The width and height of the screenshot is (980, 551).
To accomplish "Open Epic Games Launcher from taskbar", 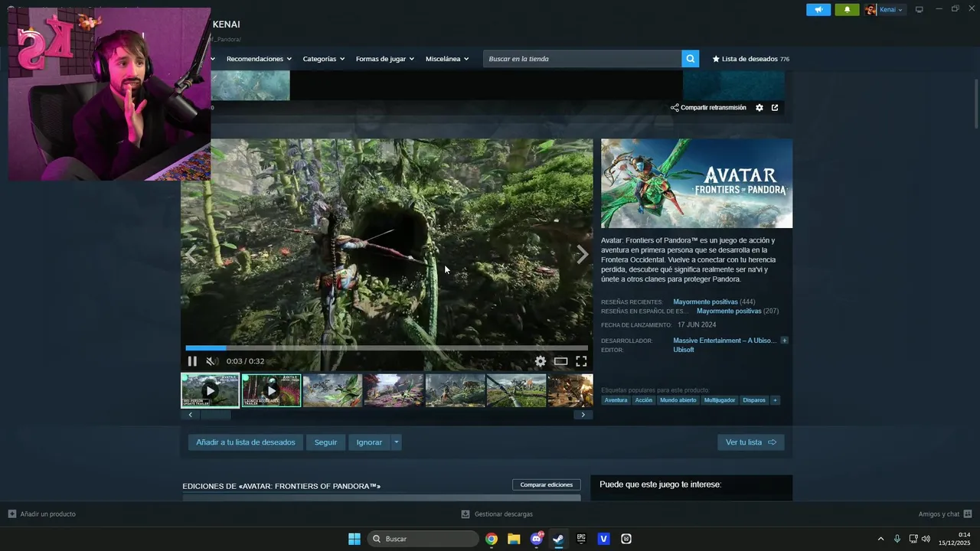I will pos(581,539).
